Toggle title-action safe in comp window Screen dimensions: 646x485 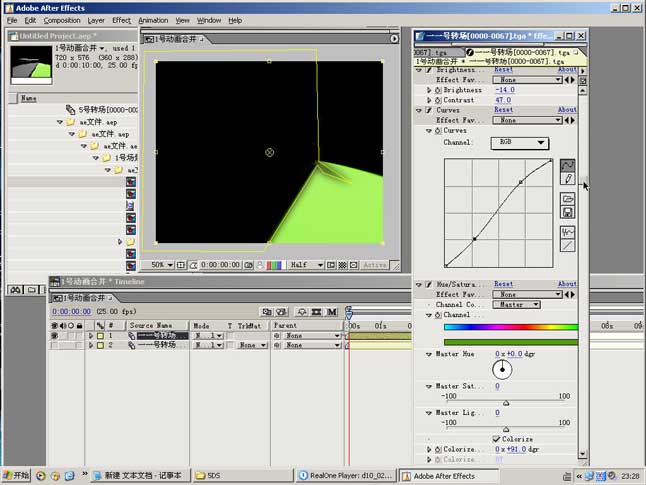[180, 265]
